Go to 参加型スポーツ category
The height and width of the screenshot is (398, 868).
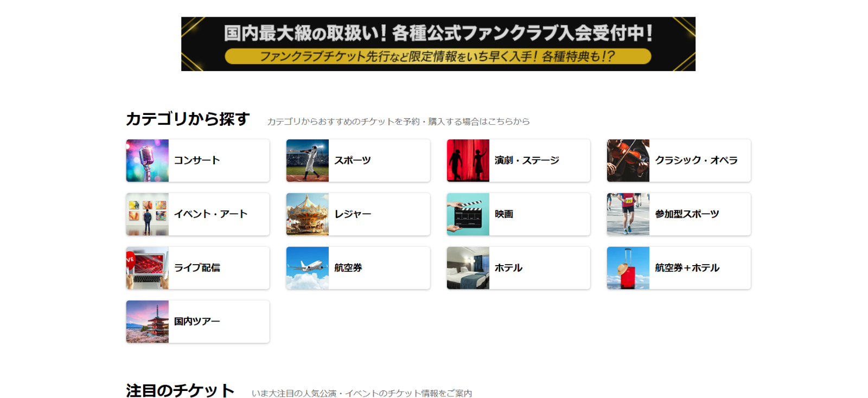click(687, 214)
